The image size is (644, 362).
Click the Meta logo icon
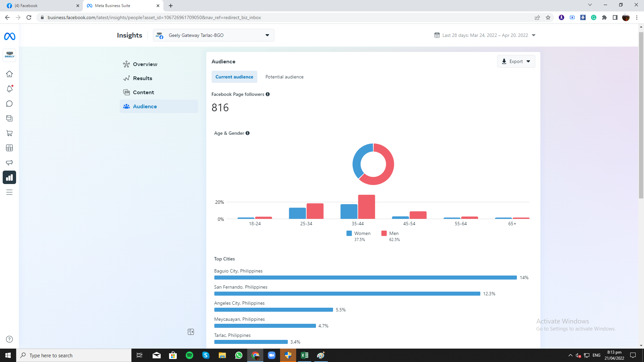point(9,36)
